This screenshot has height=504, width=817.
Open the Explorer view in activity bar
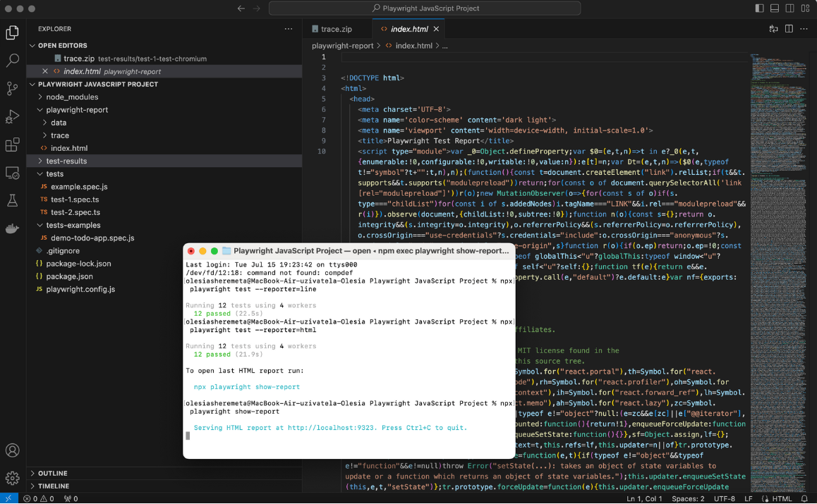(x=12, y=32)
